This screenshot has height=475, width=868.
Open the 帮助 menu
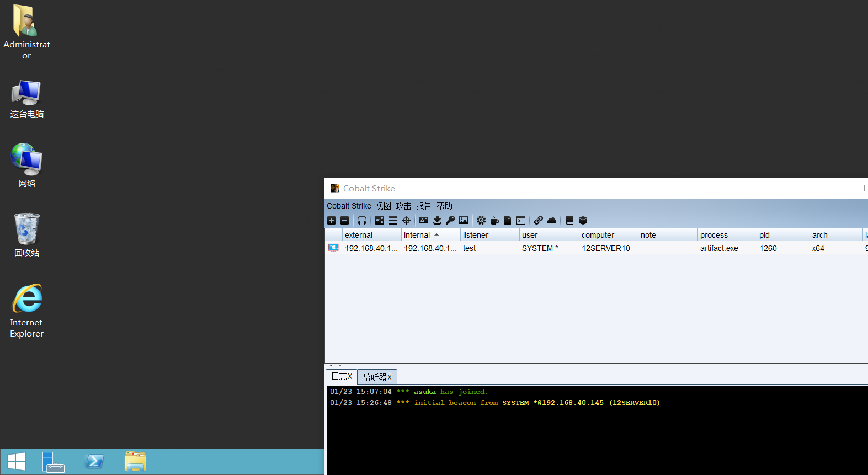tap(444, 206)
